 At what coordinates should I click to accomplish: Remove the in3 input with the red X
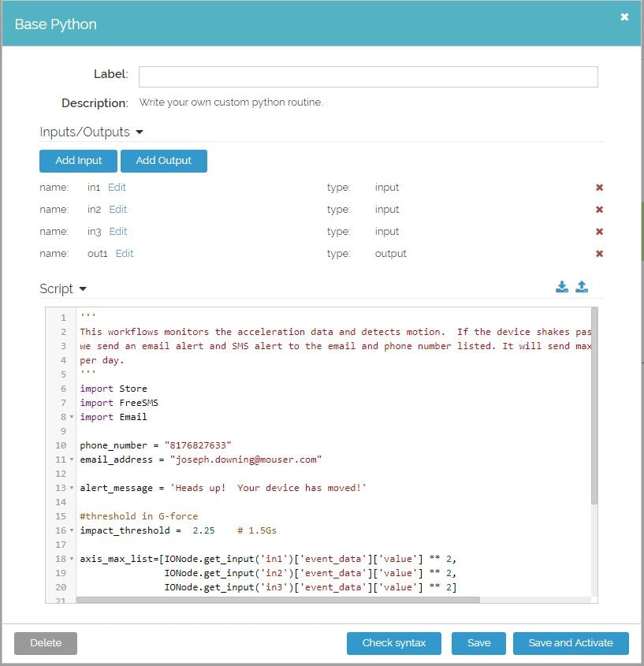tap(599, 232)
